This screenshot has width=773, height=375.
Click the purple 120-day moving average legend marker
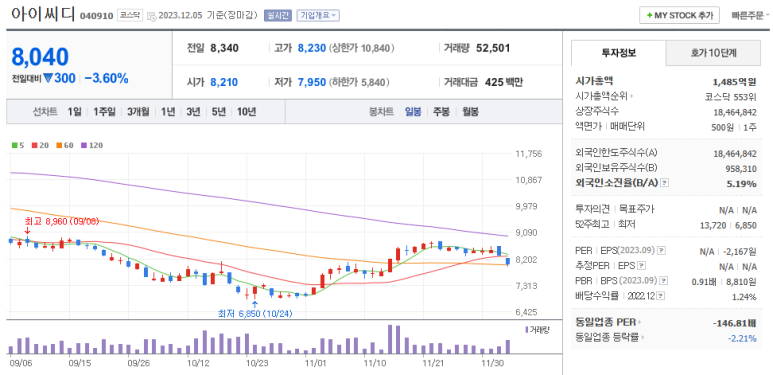83,145
